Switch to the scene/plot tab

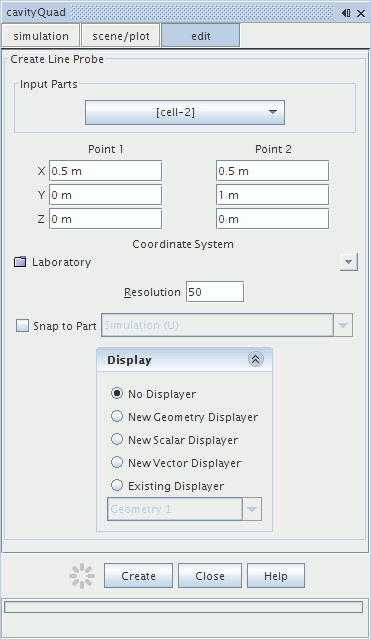pos(121,36)
